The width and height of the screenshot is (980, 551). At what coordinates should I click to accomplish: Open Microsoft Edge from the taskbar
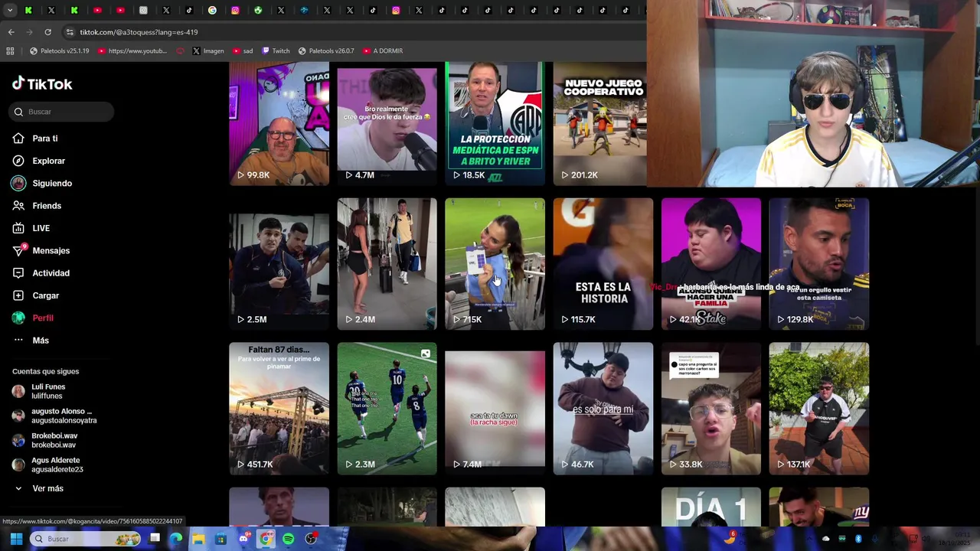pos(176,539)
